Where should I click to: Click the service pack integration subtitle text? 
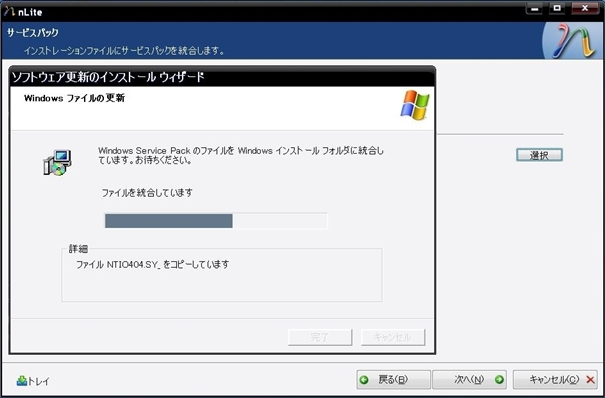124,51
